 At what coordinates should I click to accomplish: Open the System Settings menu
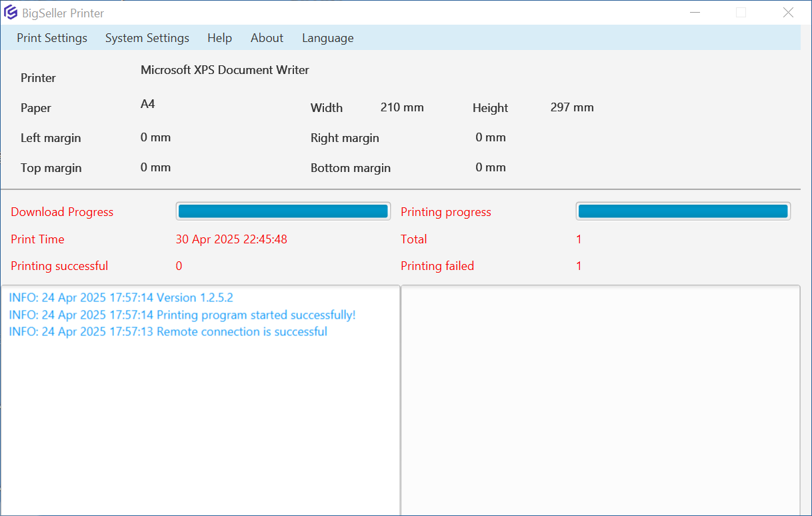tap(147, 38)
